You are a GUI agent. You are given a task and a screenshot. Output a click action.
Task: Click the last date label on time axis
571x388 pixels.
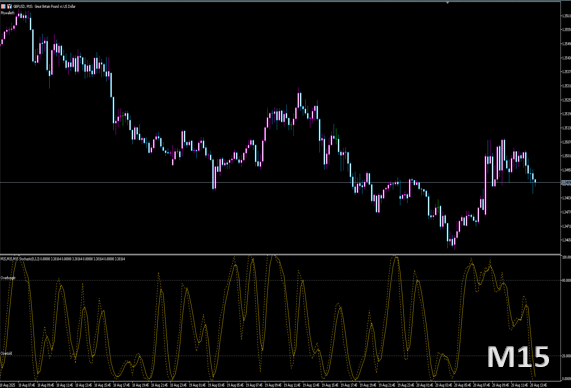pos(538,385)
